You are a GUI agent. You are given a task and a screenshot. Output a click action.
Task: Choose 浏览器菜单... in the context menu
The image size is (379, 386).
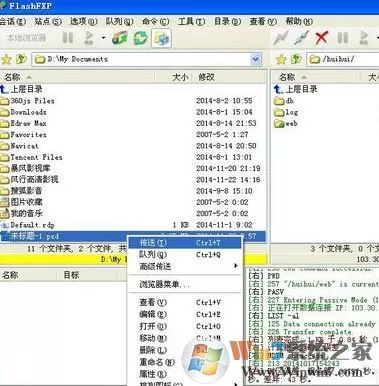185,284
